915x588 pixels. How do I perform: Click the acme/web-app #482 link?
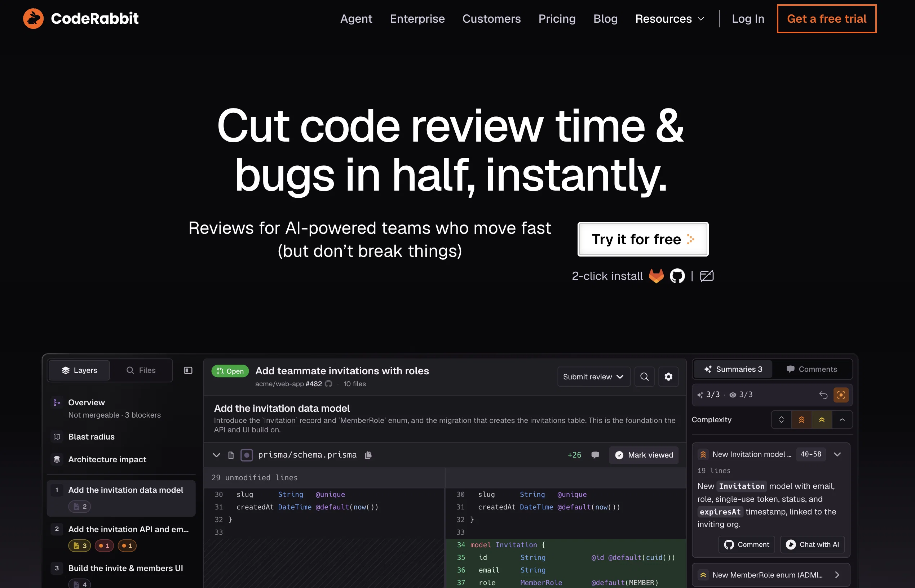point(288,384)
